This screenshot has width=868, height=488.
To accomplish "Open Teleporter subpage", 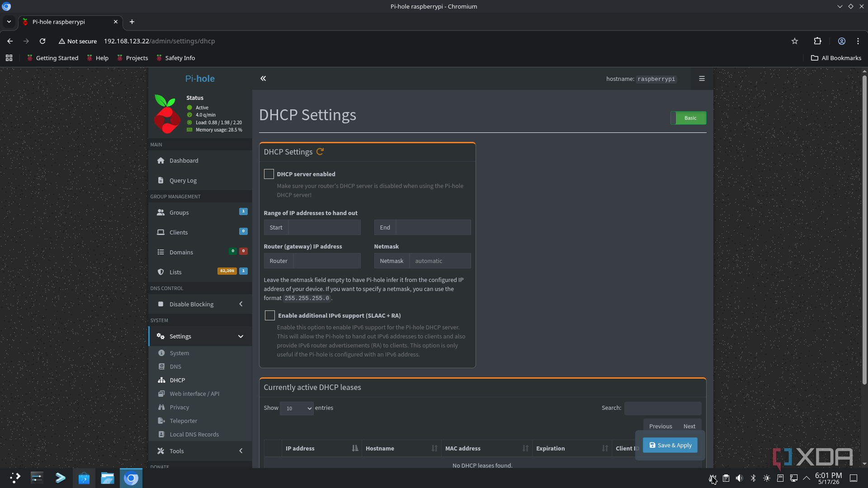I will tap(183, 421).
